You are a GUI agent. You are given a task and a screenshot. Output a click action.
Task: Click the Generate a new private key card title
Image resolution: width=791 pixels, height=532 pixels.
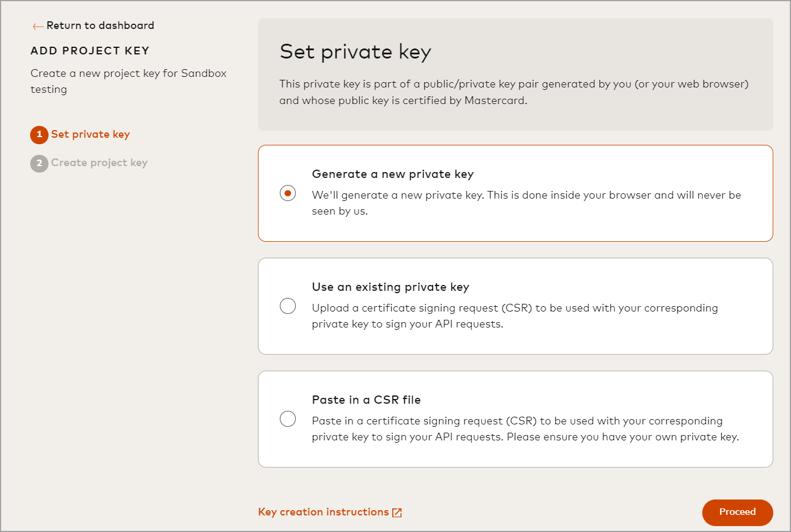click(393, 174)
